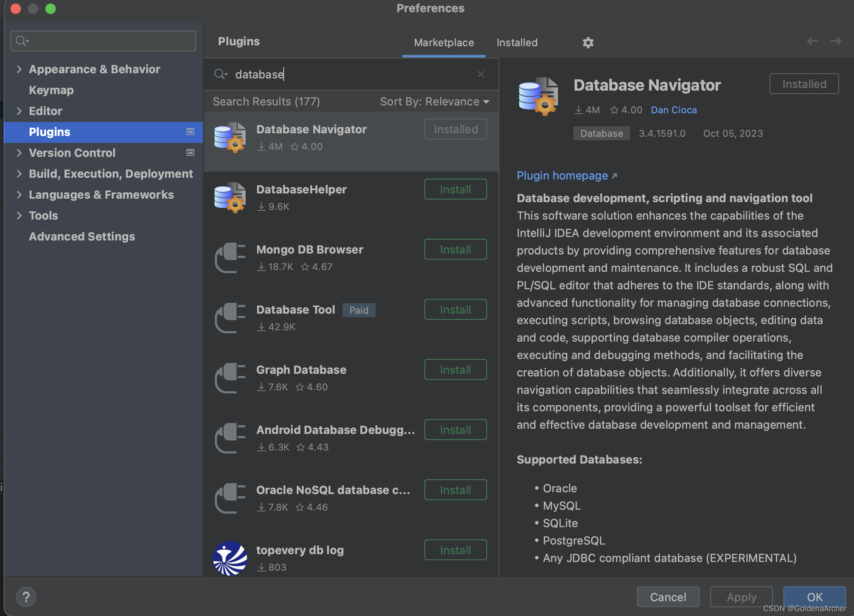Click the help question mark icon
The height and width of the screenshot is (616, 854).
26,597
